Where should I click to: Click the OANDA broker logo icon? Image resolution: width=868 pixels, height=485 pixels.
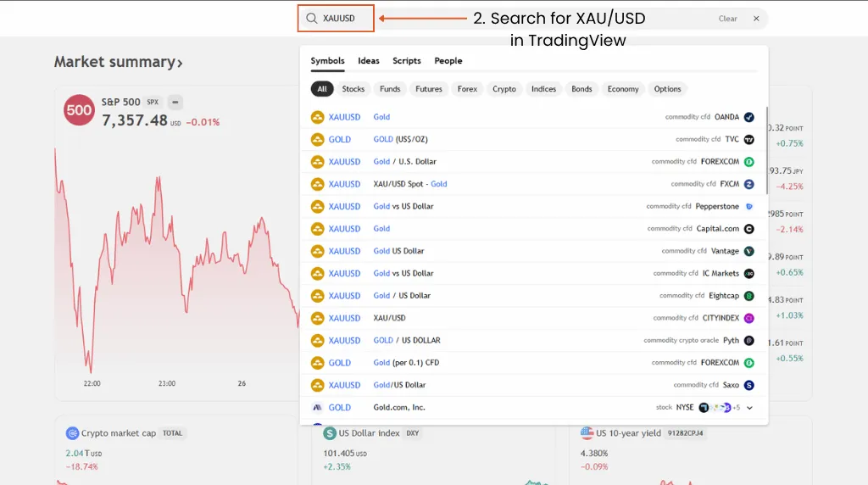click(x=749, y=117)
